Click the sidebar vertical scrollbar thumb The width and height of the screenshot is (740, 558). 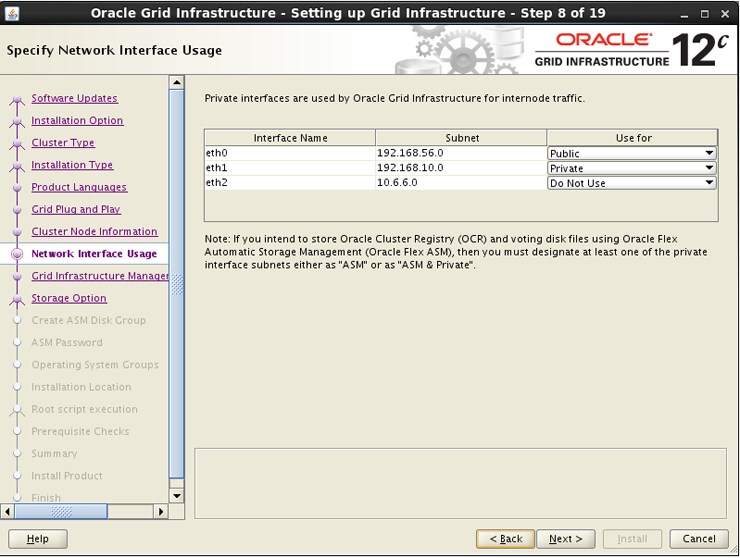tap(177, 283)
